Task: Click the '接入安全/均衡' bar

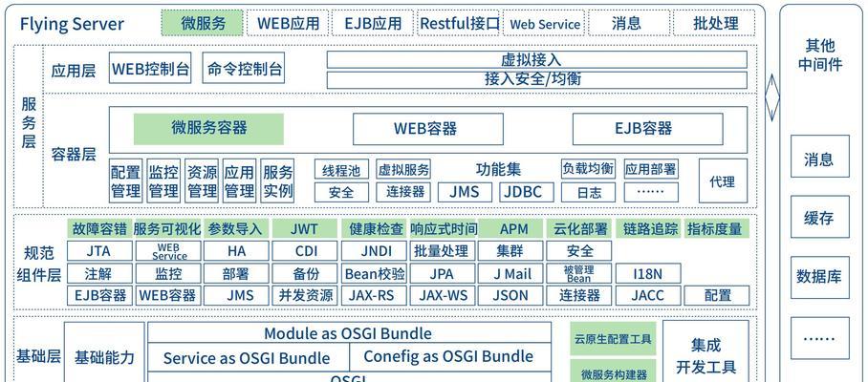Action: point(537,79)
